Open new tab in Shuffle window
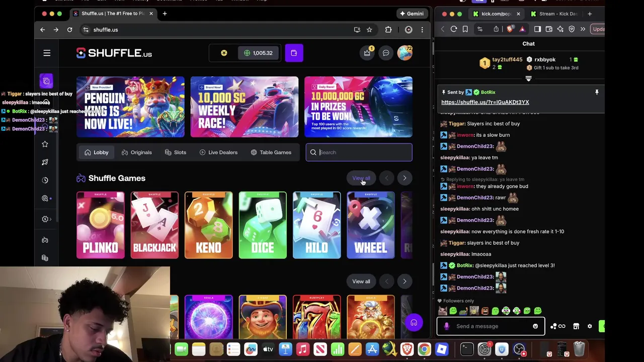644x362 pixels. pyautogui.click(x=165, y=14)
